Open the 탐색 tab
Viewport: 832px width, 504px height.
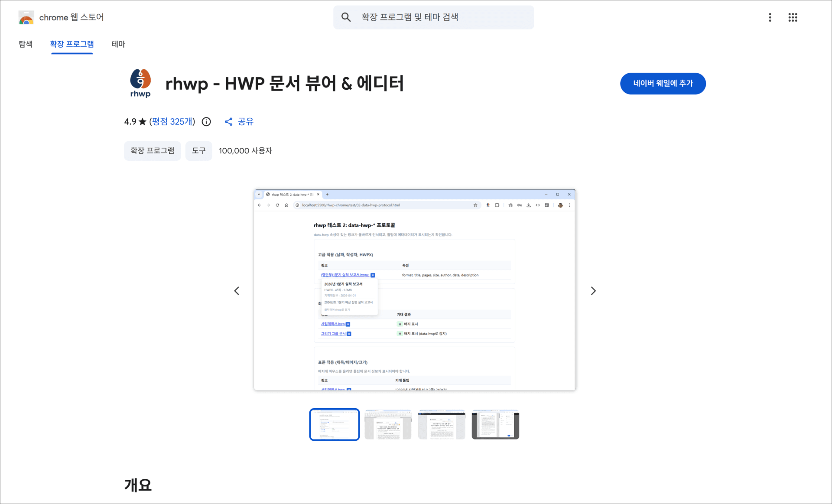pos(26,44)
